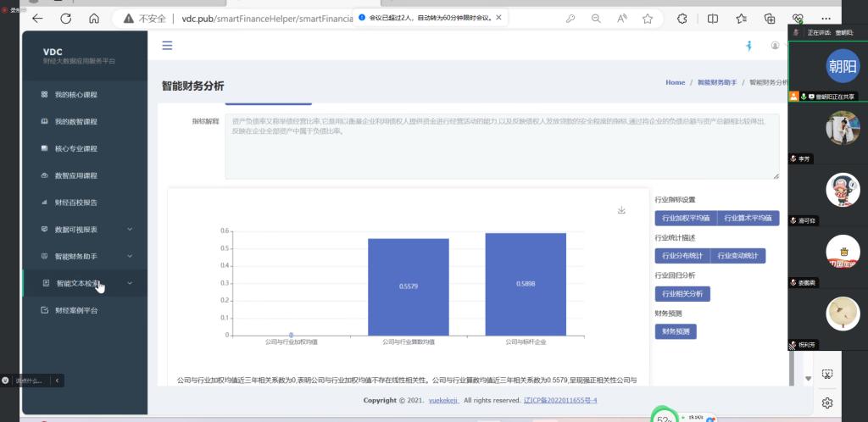Click the browser refresh icon

(65, 18)
